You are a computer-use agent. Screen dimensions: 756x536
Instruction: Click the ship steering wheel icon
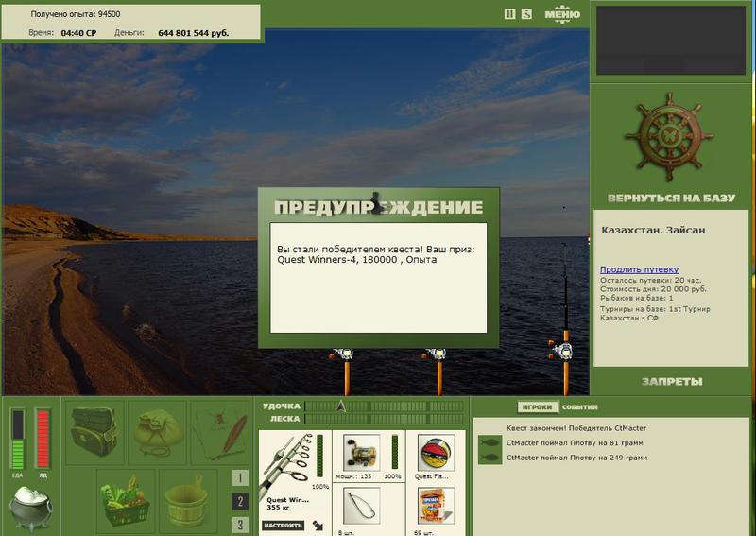[670, 136]
